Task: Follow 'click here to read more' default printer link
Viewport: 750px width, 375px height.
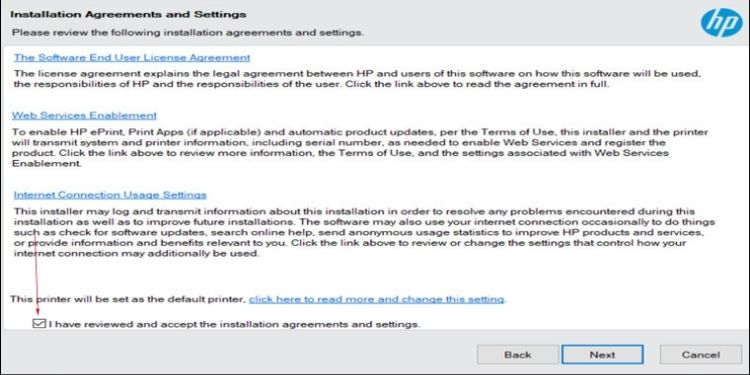Action: tap(376, 299)
